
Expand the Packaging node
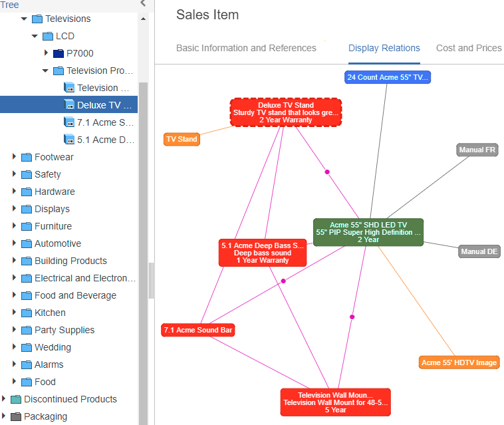point(3,416)
